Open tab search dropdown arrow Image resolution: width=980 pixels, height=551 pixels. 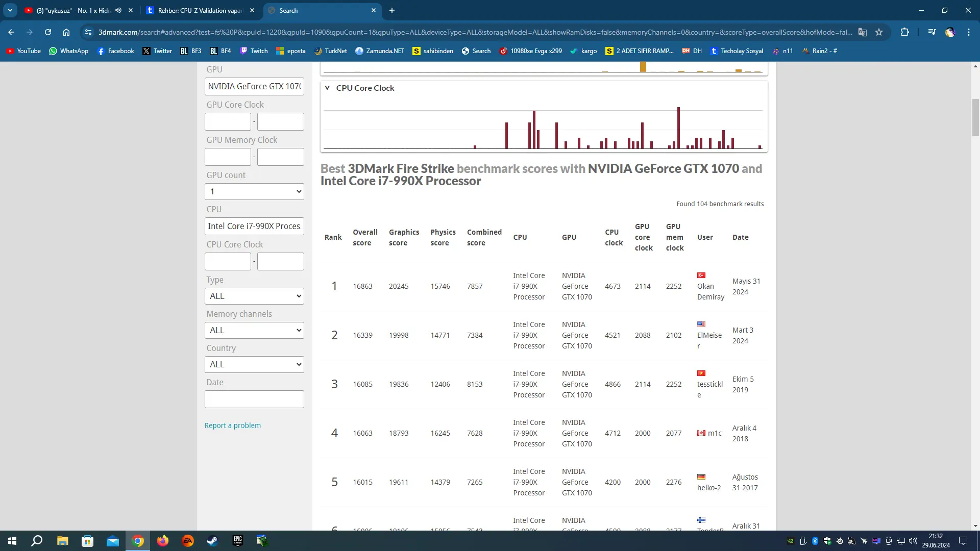10,10
